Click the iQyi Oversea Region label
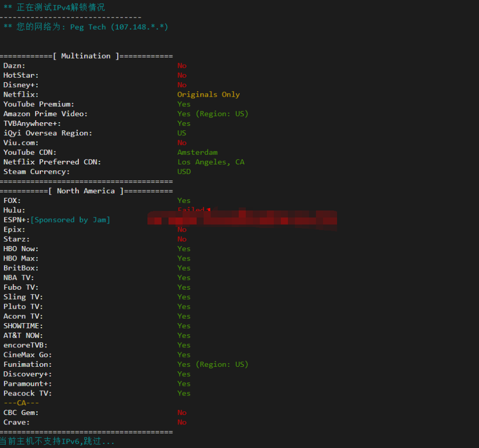The image size is (479, 448). click(48, 133)
